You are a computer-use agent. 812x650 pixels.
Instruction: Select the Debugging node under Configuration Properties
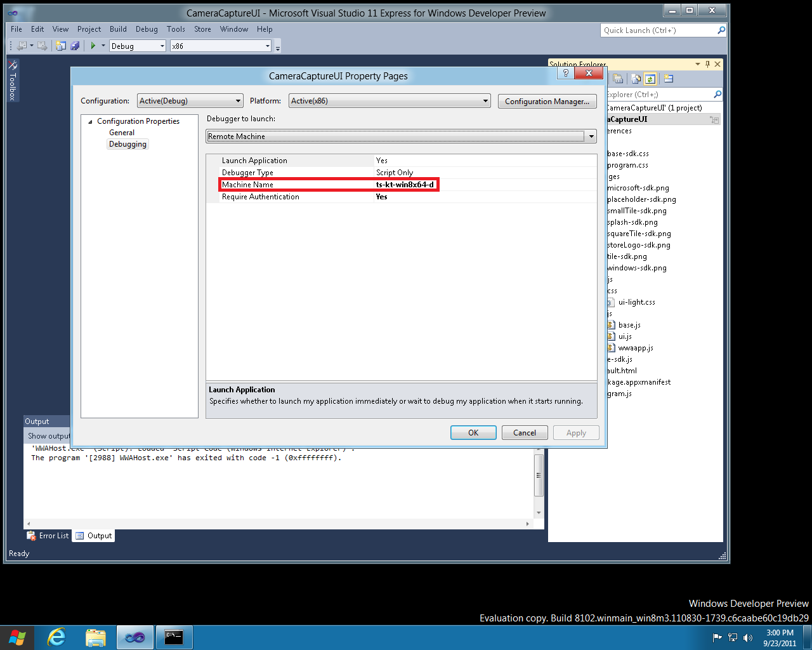(127, 144)
